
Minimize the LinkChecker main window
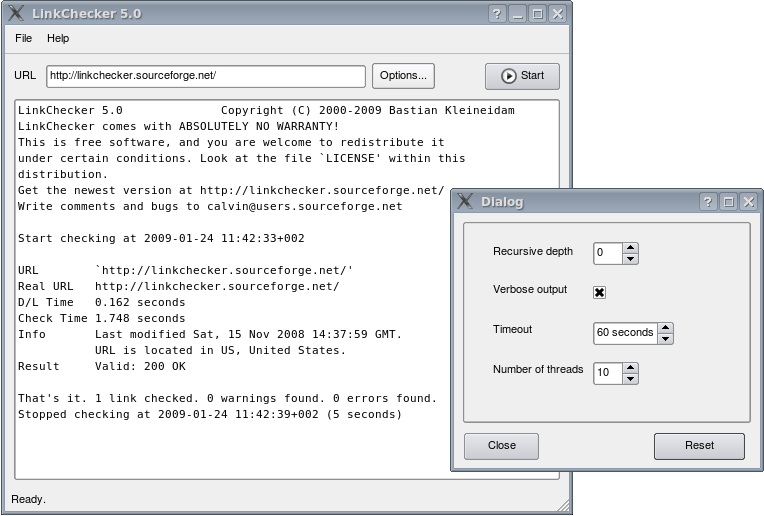coord(518,14)
